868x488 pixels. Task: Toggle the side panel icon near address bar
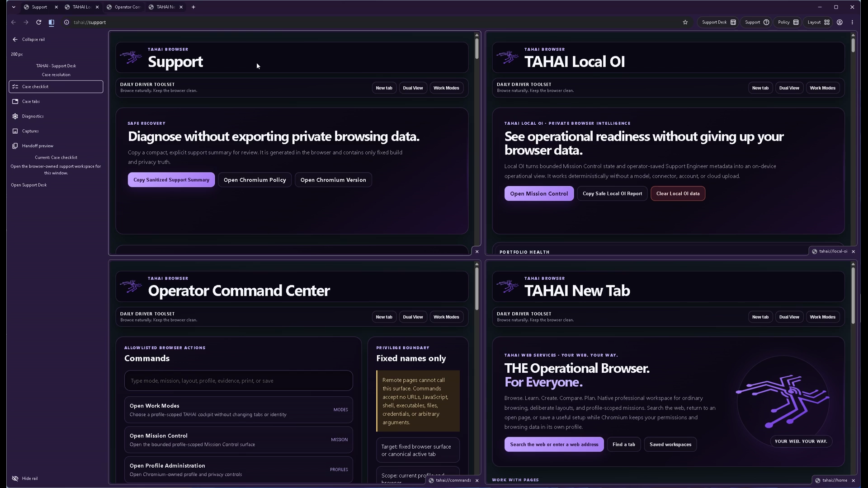(52, 22)
